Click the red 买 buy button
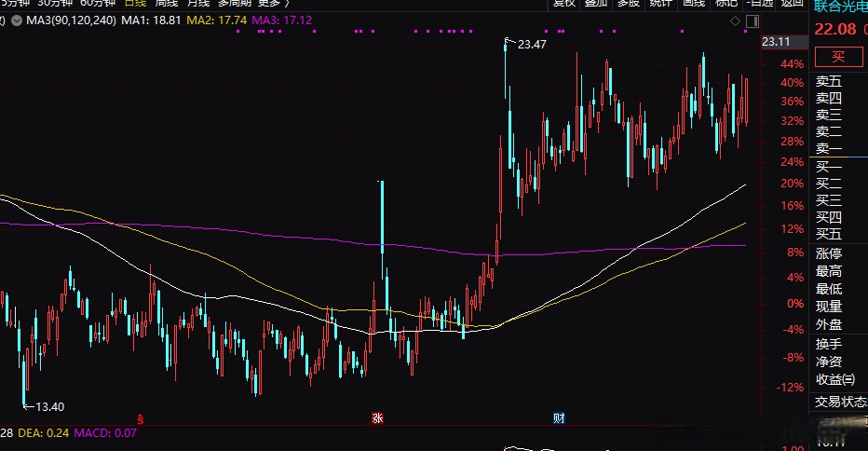The image size is (868, 451). pyautogui.click(x=837, y=58)
